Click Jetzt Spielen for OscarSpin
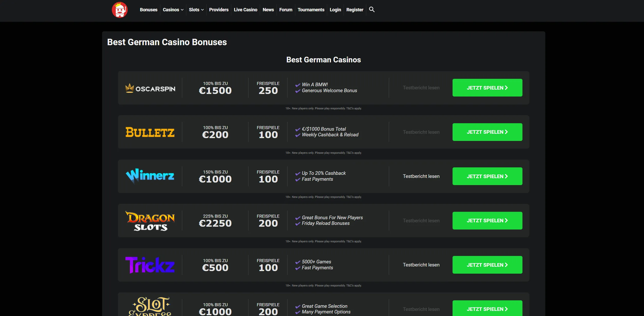 [x=487, y=88]
